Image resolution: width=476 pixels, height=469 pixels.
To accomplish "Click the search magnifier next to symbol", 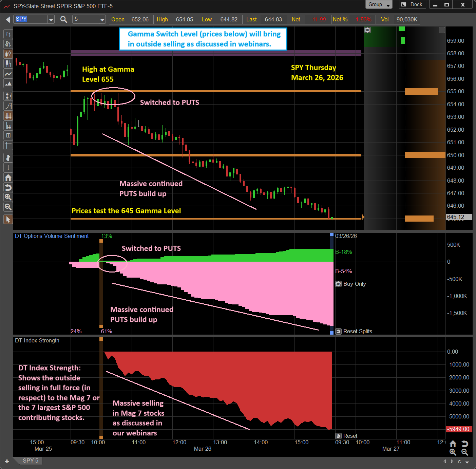I will point(63,20).
